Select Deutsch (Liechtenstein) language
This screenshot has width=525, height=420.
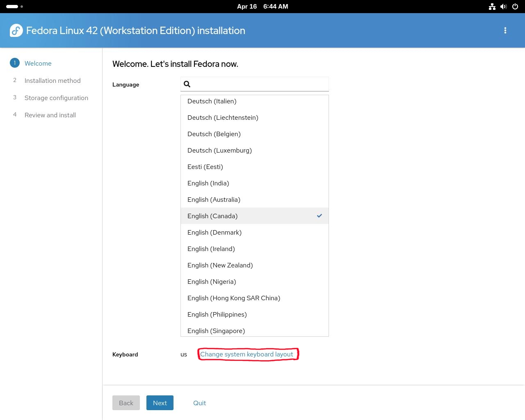point(255,118)
